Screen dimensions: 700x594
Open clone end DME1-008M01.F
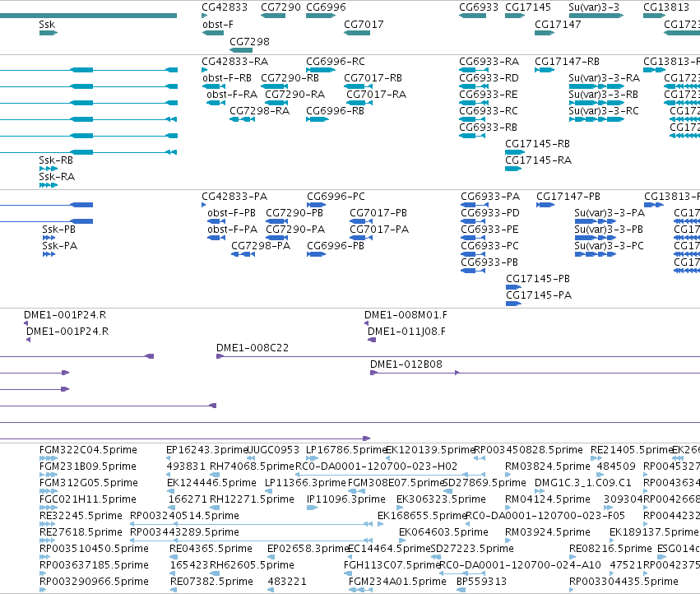(x=406, y=315)
